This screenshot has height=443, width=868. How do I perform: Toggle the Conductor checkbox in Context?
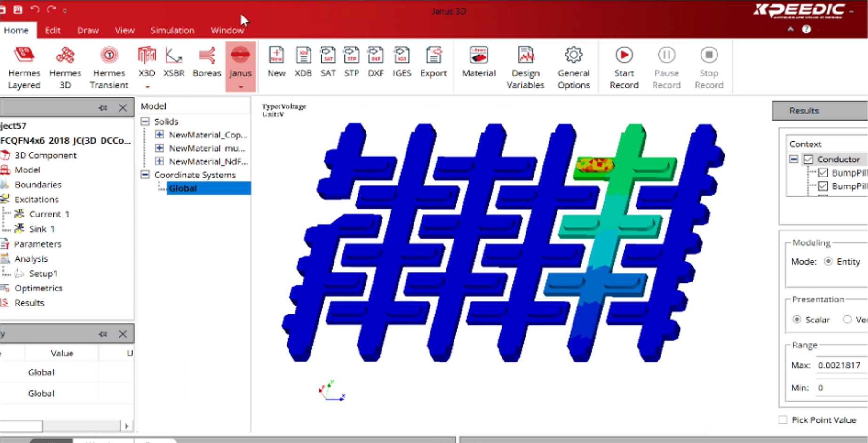[808, 160]
